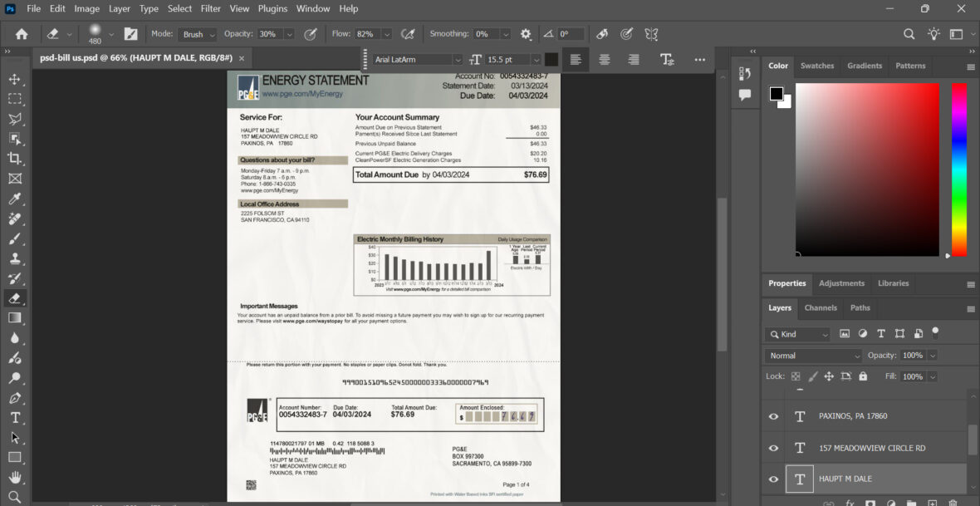Select the Rectangle shape tool
This screenshot has width=980, height=506.
[x=14, y=457]
